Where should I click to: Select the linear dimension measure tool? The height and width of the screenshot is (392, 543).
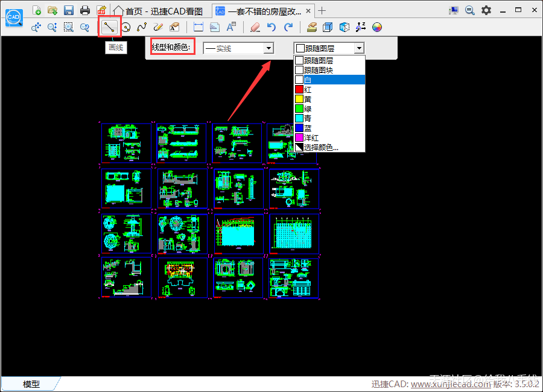coord(198,27)
